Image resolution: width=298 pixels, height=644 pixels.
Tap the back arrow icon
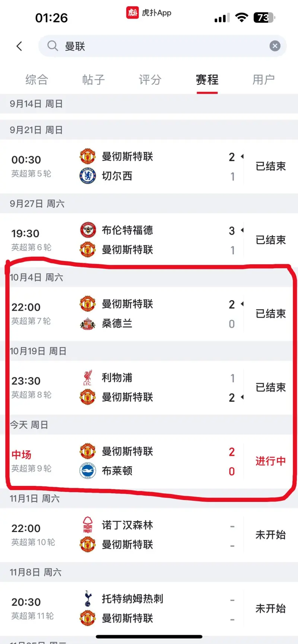(19, 46)
